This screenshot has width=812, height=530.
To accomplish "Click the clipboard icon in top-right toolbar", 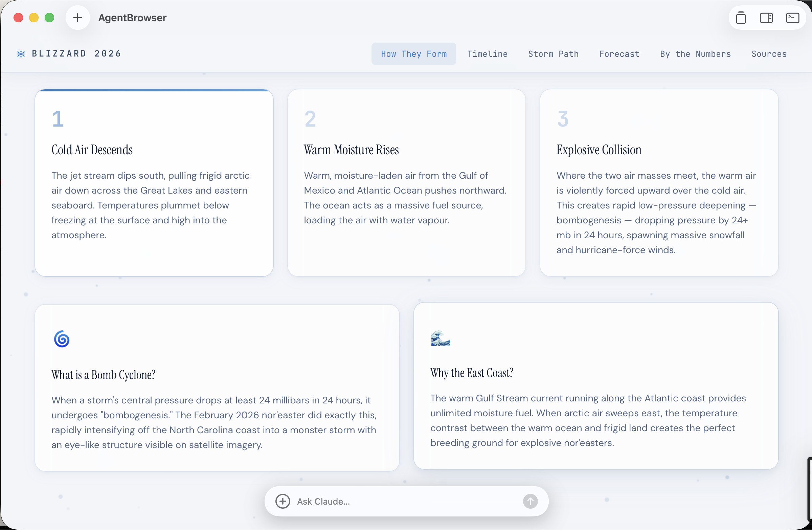I will click(741, 18).
